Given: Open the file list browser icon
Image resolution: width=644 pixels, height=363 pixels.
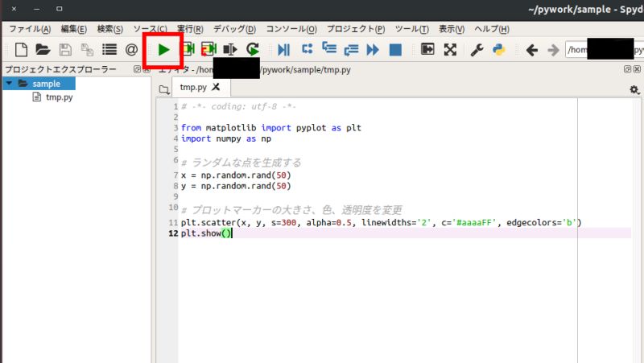Looking at the screenshot, I should [109, 50].
